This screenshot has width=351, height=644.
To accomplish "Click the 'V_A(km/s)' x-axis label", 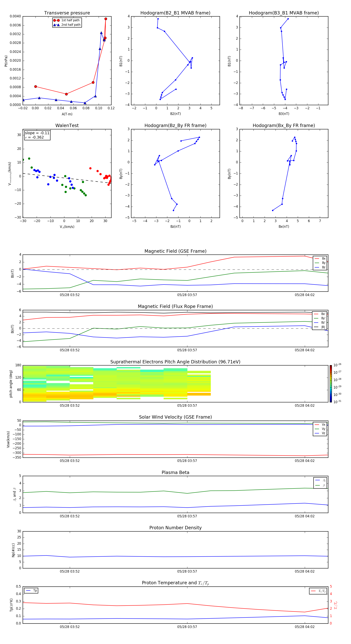I will [x=67, y=227].
